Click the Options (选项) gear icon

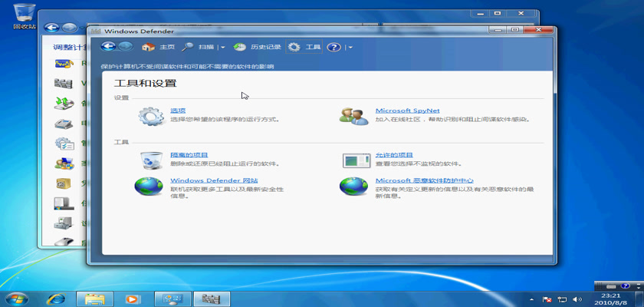coord(151,116)
